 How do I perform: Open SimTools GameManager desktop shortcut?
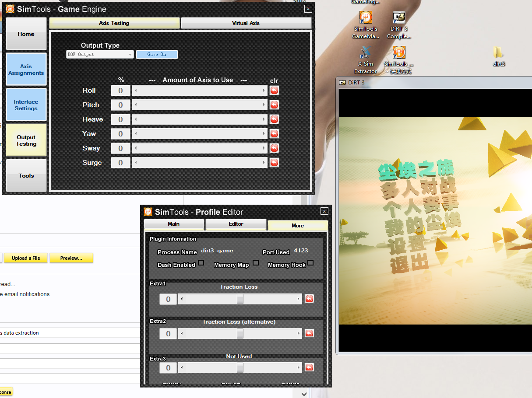click(366, 25)
